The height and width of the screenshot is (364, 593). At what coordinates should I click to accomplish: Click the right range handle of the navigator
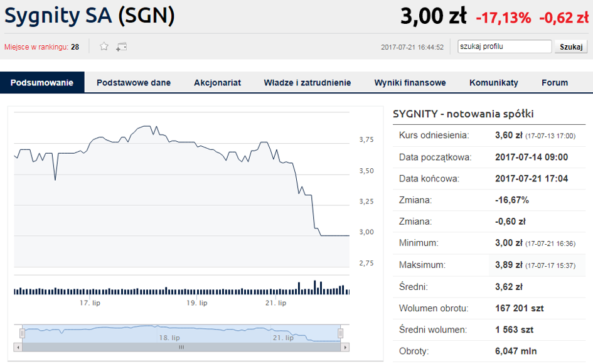[x=340, y=333]
